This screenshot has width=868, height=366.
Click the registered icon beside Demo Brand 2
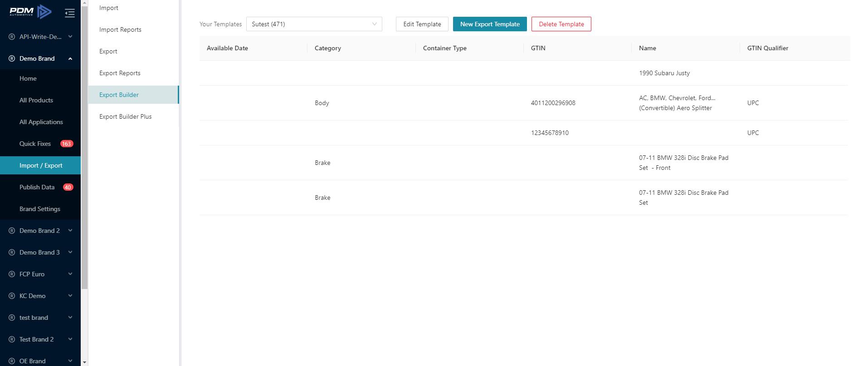coord(12,231)
